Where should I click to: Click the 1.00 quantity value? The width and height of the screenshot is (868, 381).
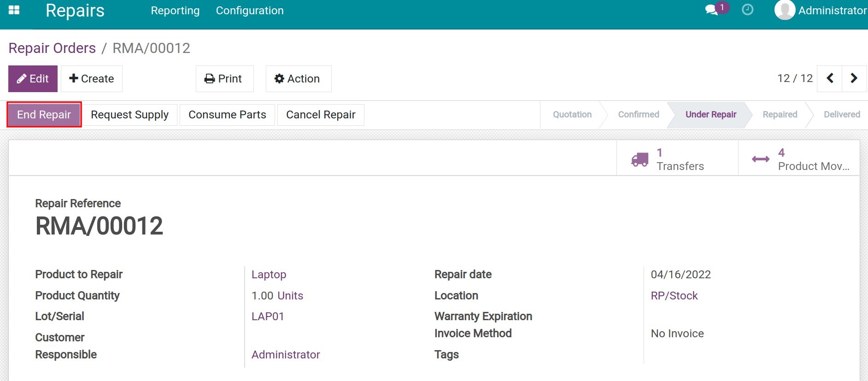pos(263,296)
